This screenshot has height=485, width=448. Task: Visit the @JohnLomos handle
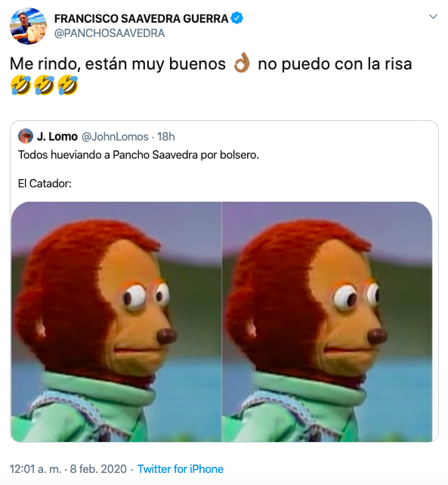[115, 137]
